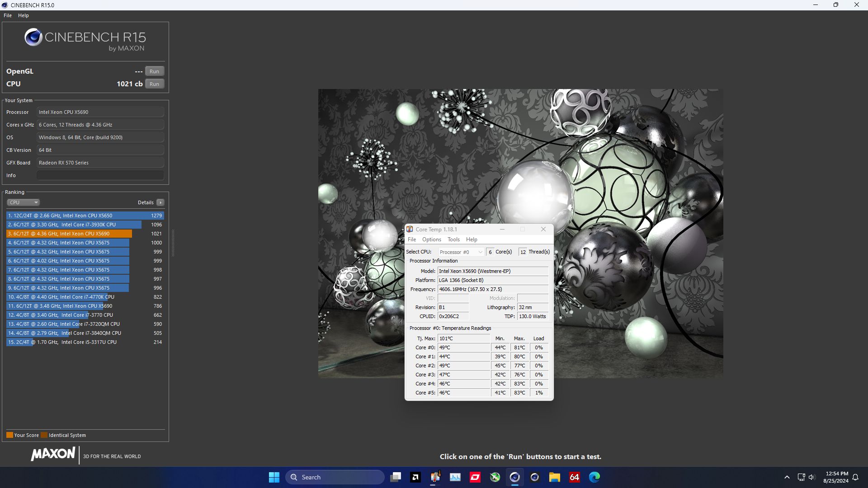Minimize the Core Temp window

pos(502,230)
